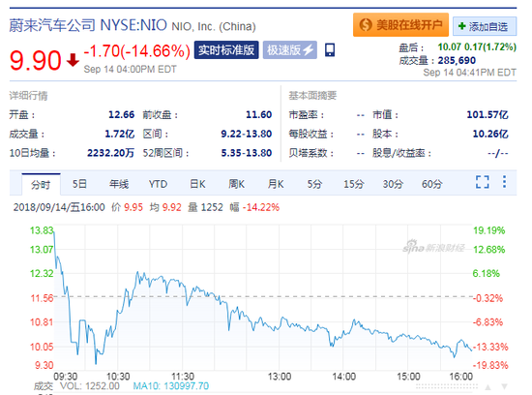Click the opening price 12.66
Screen dimensions: 532x395
tap(121, 114)
